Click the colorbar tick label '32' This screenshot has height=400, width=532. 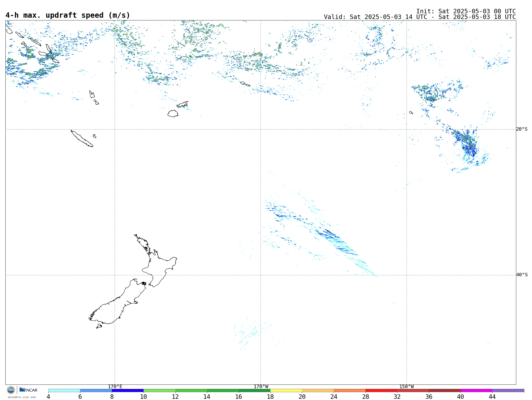click(x=397, y=397)
